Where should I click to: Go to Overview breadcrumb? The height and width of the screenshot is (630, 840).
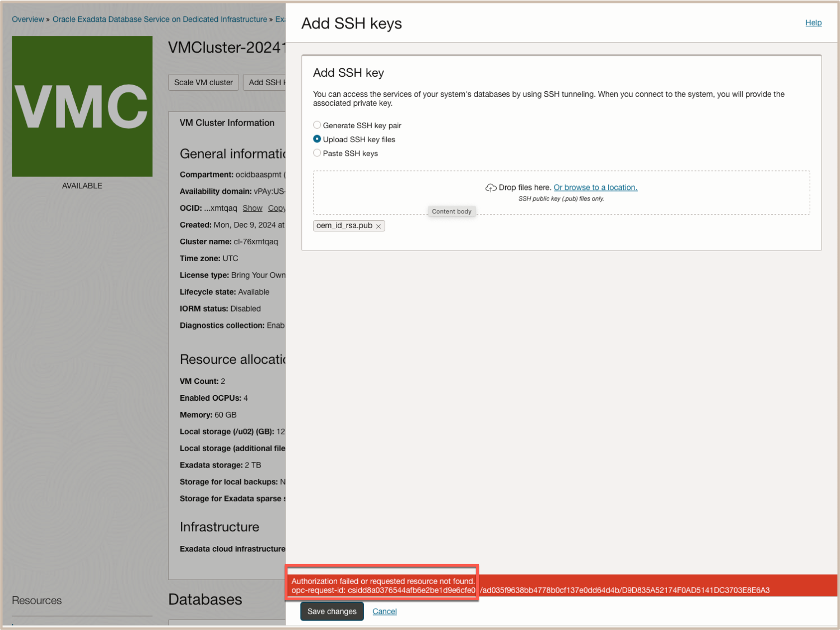click(28, 19)
